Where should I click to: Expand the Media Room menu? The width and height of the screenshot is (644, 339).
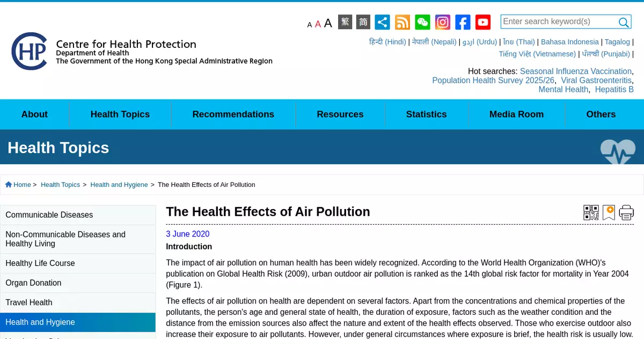pyautogui.click(x=516, y=114)
